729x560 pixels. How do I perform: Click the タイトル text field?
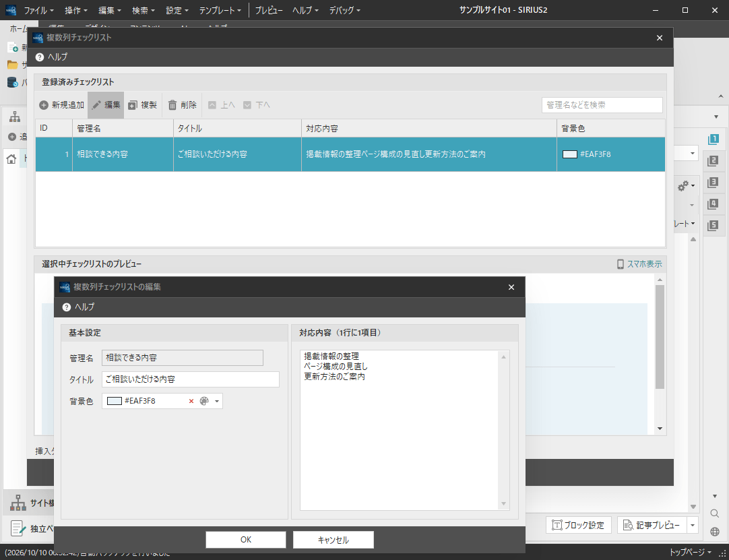click(191, 379)
